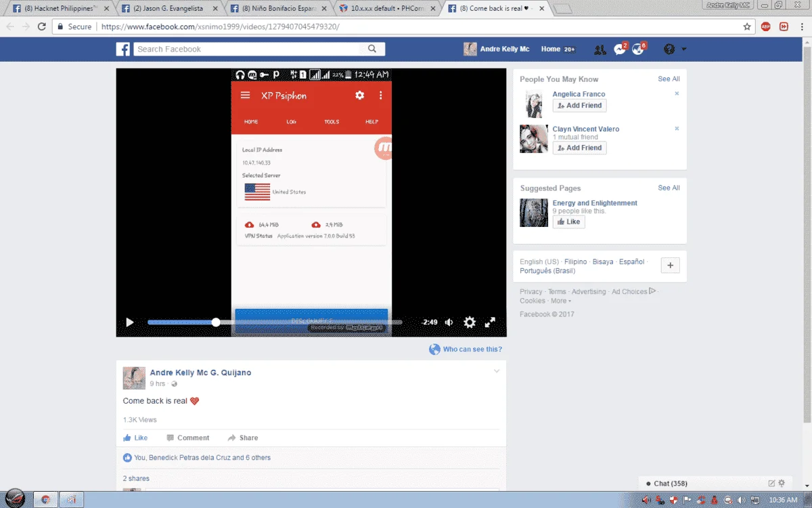Open the notifications globe icon
The width and height of the screenshot is (812, 508).
(637, 49)
